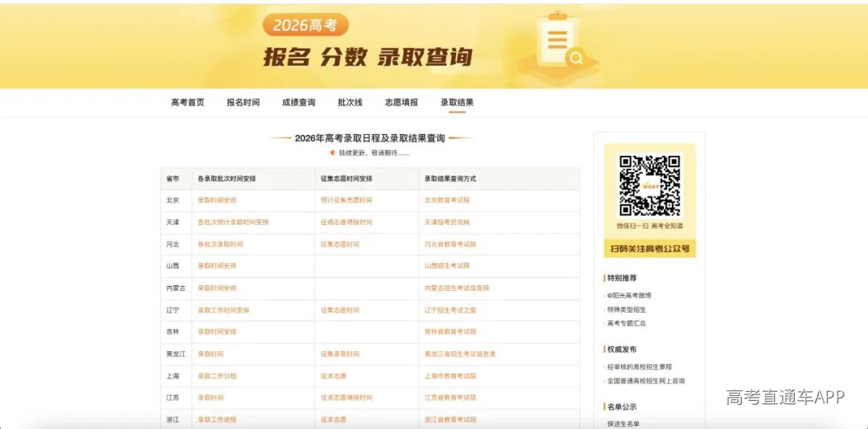Image resolution: width=868 pixels, height=429 pixels.
Task: Click the 权威发布 section heading
Action: click(621, 349)
